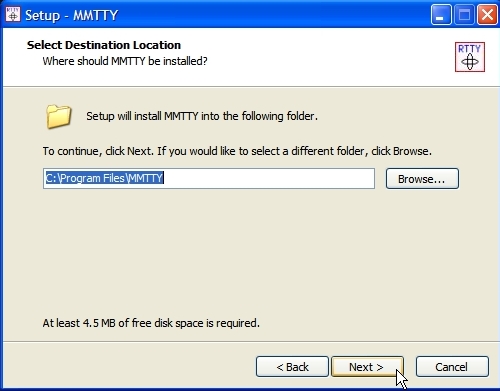Open the MMTTY setup title bar icon menu
Screen dimensions: 500x391
[x=13, y=15]
